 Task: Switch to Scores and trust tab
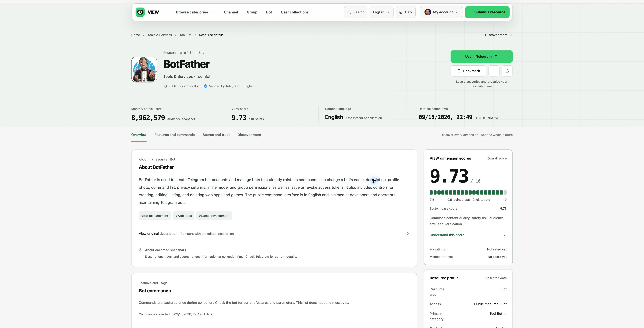point(216,135)
